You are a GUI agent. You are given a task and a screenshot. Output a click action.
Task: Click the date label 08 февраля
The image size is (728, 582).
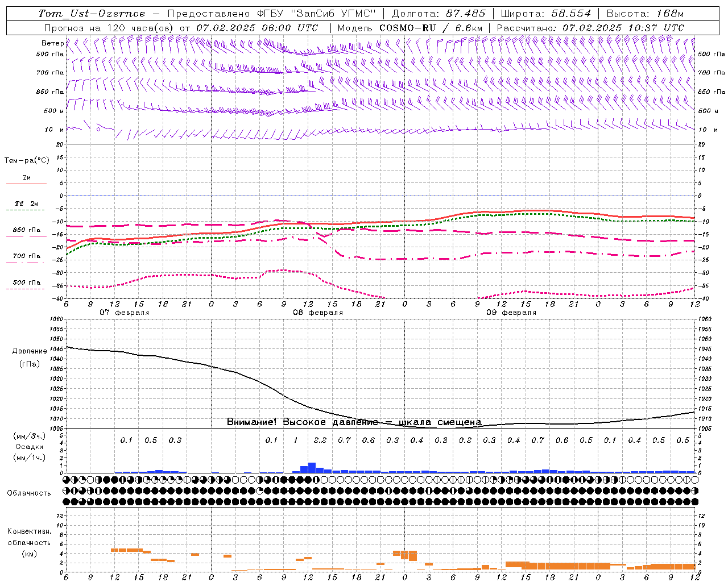(318, 313)
